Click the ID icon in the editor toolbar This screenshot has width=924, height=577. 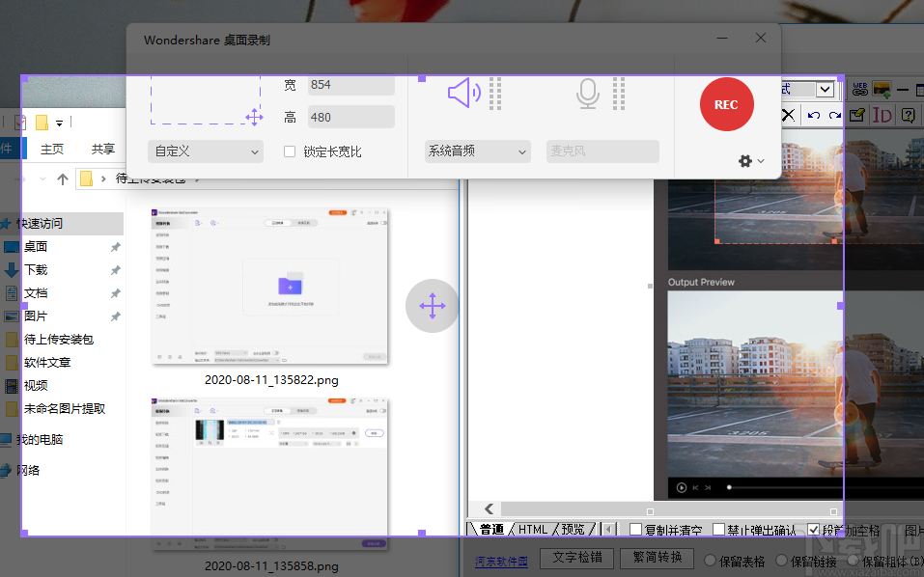click(x=882, y=115)
